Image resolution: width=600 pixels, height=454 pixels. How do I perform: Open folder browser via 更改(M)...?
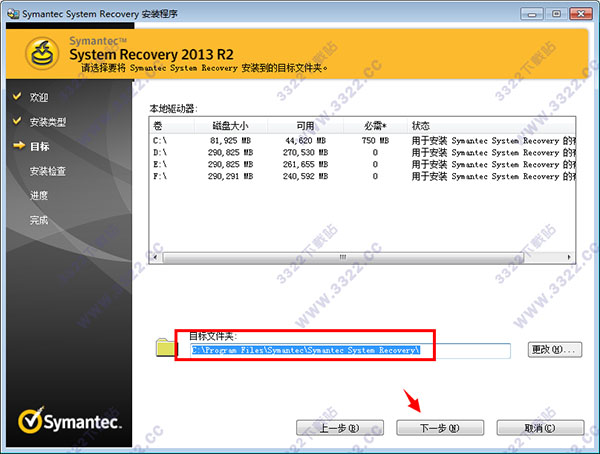coord(555,349)
